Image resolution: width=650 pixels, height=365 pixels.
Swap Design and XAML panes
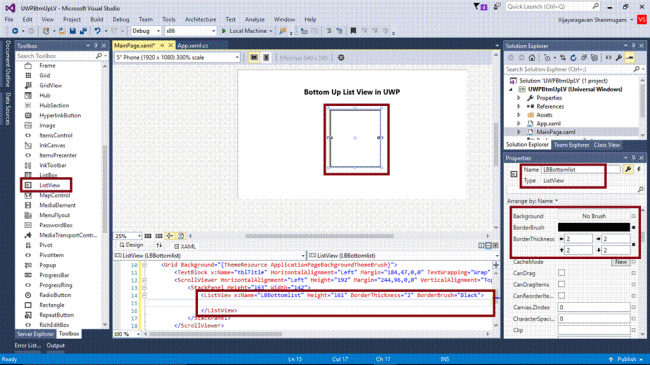(x=159, y=246)
